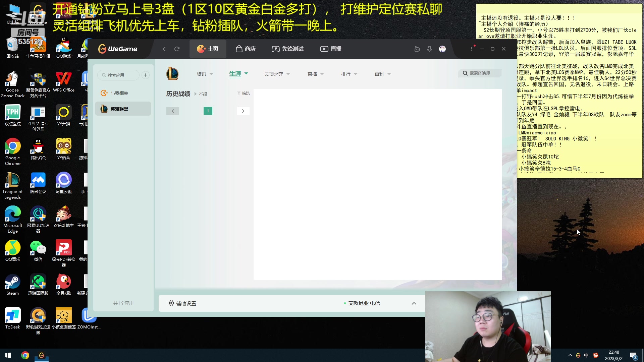Open 全民K歌 desktop icon
Screen dimensions: 644x362
[x=64, y=285]
